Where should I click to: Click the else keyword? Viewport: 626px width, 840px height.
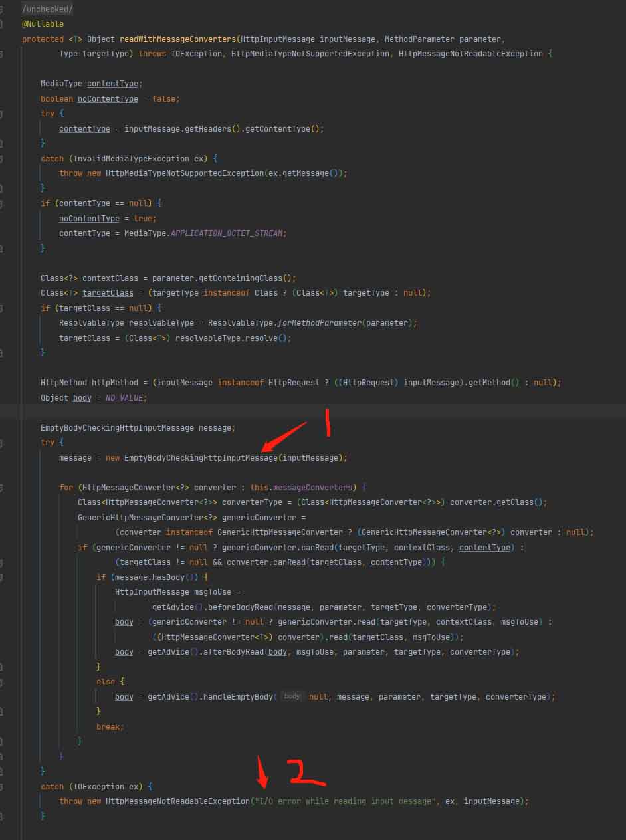point(106,682)
